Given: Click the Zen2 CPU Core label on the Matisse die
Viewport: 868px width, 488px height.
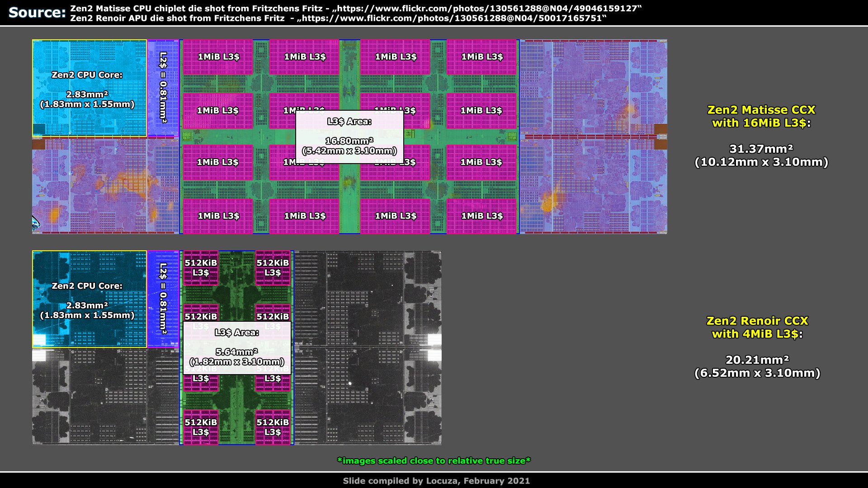Looking at the screenshot, I should pos(87,89).
